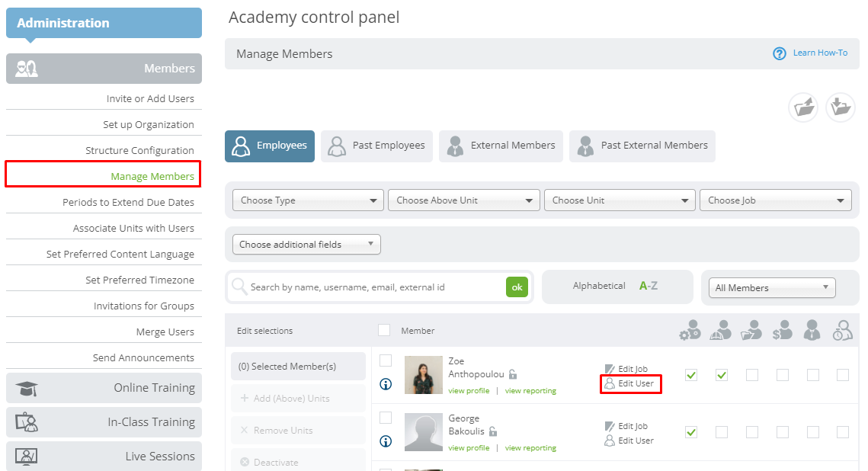Image resolution: width=868 pixels, height=471 pixels.
Task: Click the stopwatch-user role column icon
Action: click(x=843, y=331)
